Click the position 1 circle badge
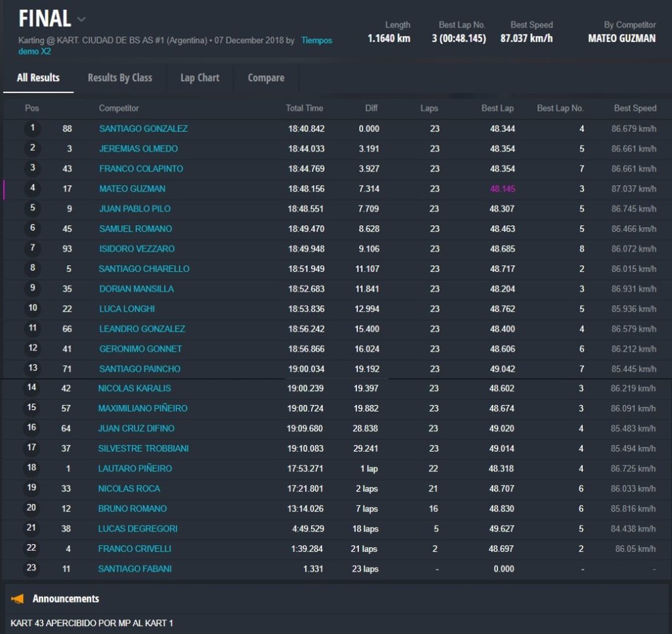The image size is (672, 634). (x=32, y=129)
